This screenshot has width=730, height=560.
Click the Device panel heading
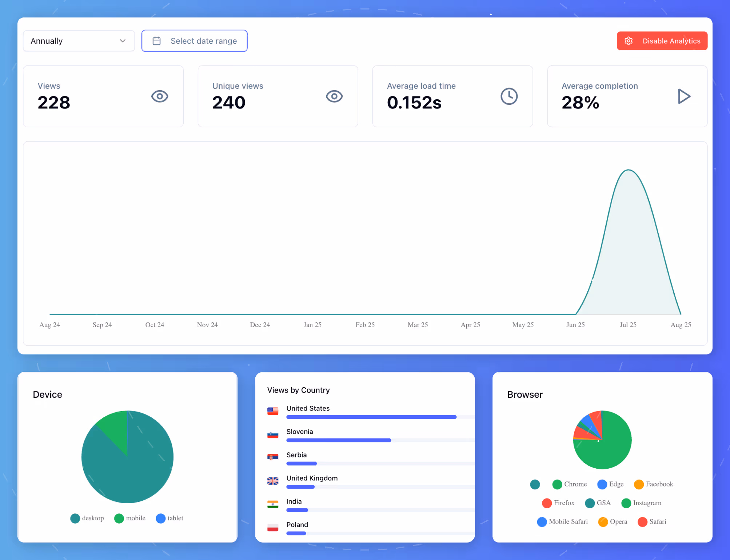click(47, 394)
